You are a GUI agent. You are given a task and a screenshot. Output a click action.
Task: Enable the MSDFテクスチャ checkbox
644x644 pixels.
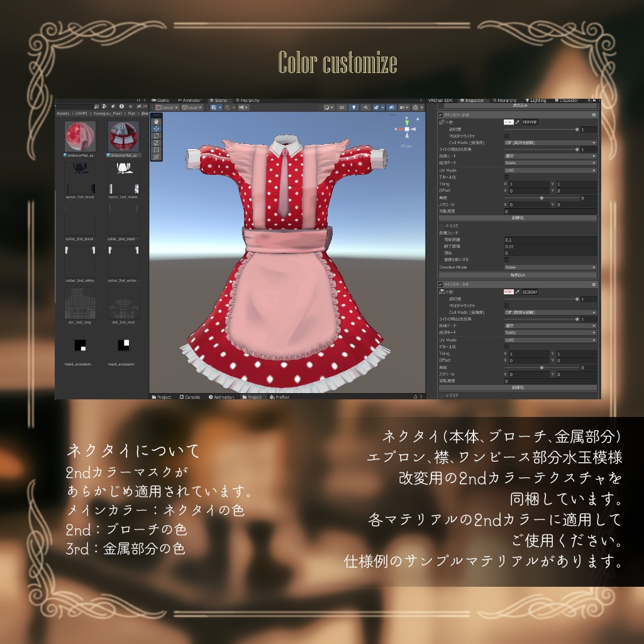pyautogui.click(x=506, y=136)
